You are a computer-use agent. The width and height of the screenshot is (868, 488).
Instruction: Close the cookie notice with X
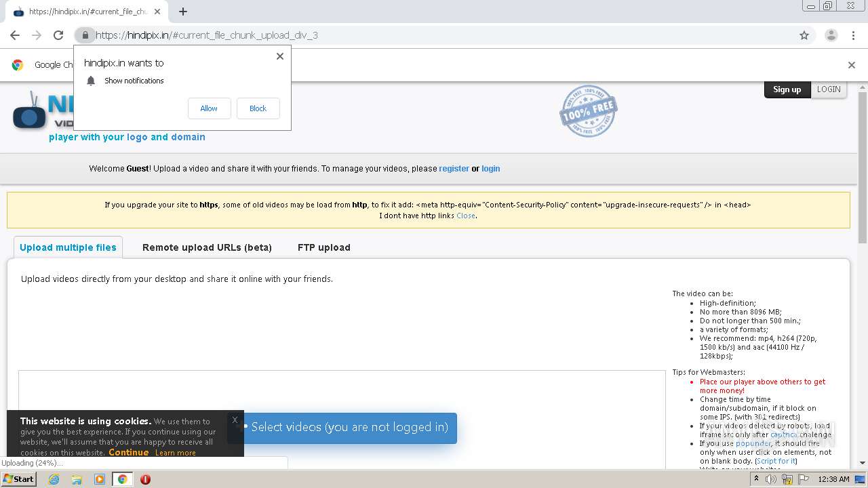point(235,420)
